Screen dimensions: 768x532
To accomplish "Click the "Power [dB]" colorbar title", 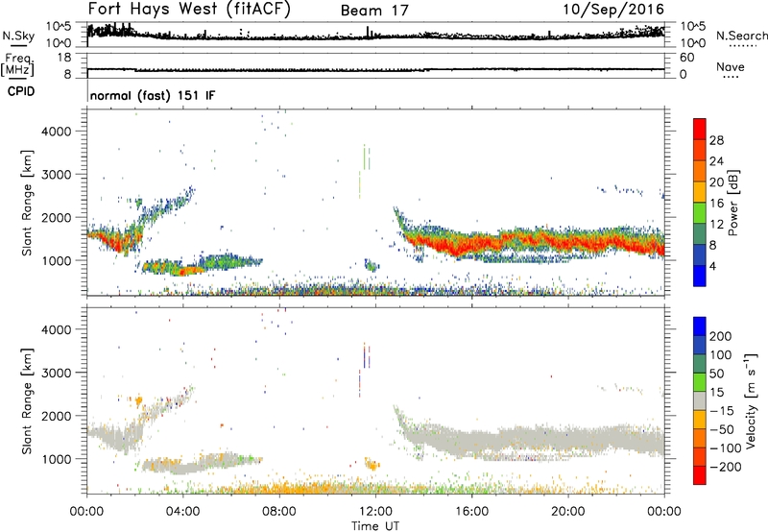I will click(x=733, y=203).
